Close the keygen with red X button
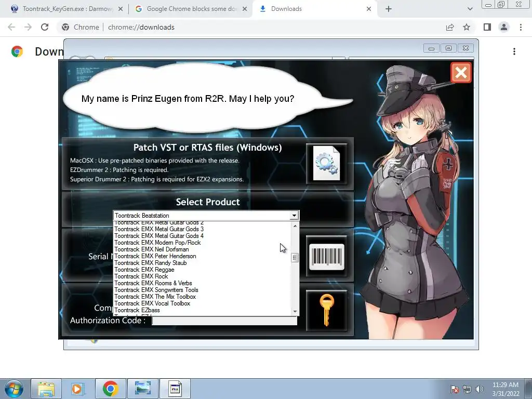Image resolution: width=532 pixels, height=399 pixels. click(461, 72)
